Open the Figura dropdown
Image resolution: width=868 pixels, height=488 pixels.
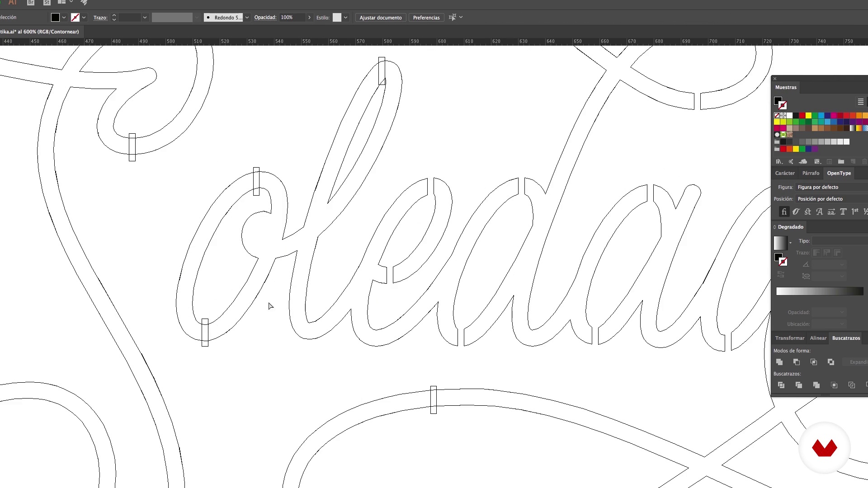coord(831,187)
